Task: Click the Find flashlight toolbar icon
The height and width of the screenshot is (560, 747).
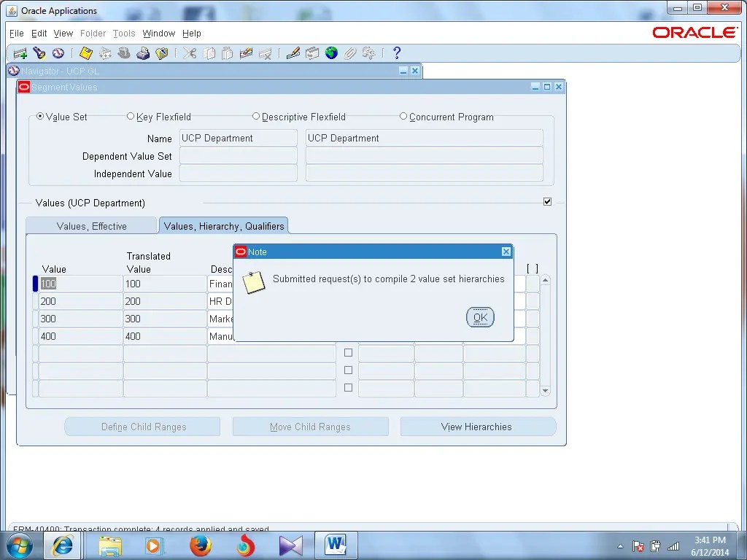Action: pyautogui.click(x=39, y=53)
